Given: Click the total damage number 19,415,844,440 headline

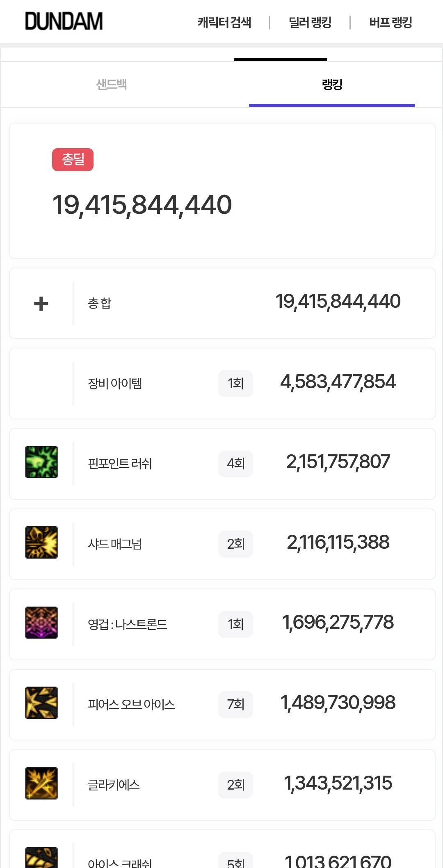Looking at the screenshot, I should [142, 205].
